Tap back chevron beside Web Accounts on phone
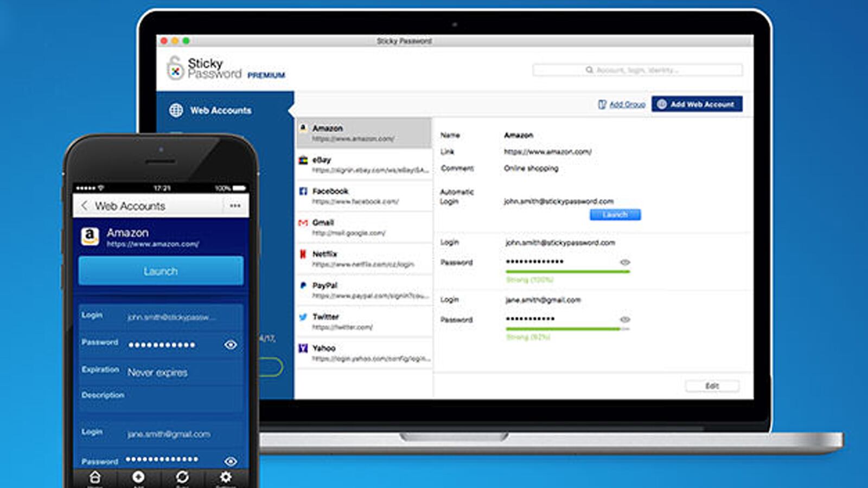 click(84, 206)
